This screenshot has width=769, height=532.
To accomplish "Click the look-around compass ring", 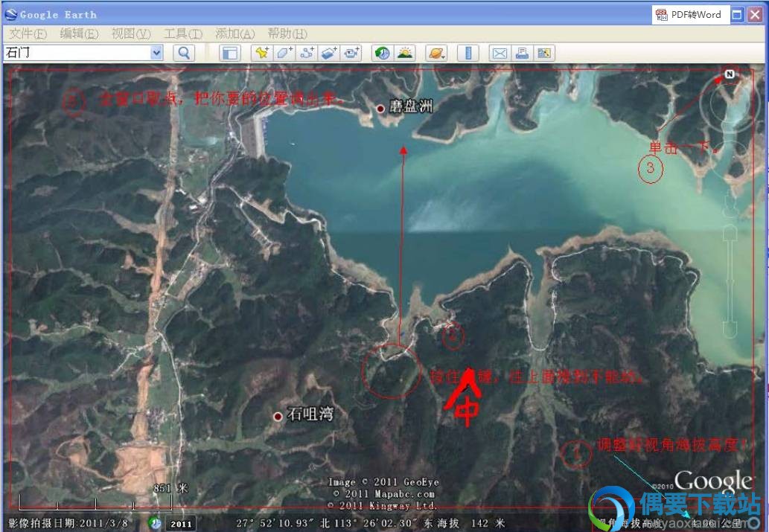I will click(730, 102).
